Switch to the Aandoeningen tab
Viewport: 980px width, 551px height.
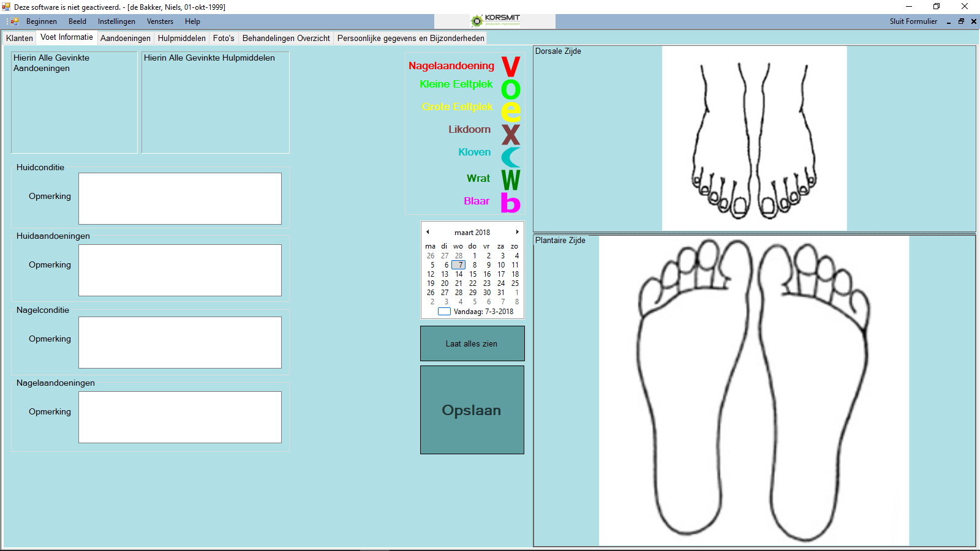point(125,38)
